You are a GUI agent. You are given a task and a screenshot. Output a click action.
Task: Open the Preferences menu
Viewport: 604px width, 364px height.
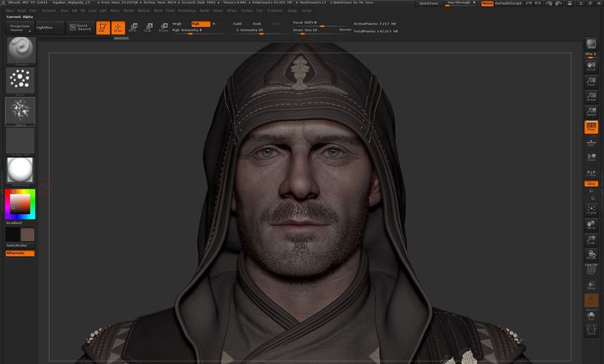click(x=187, y=11)
